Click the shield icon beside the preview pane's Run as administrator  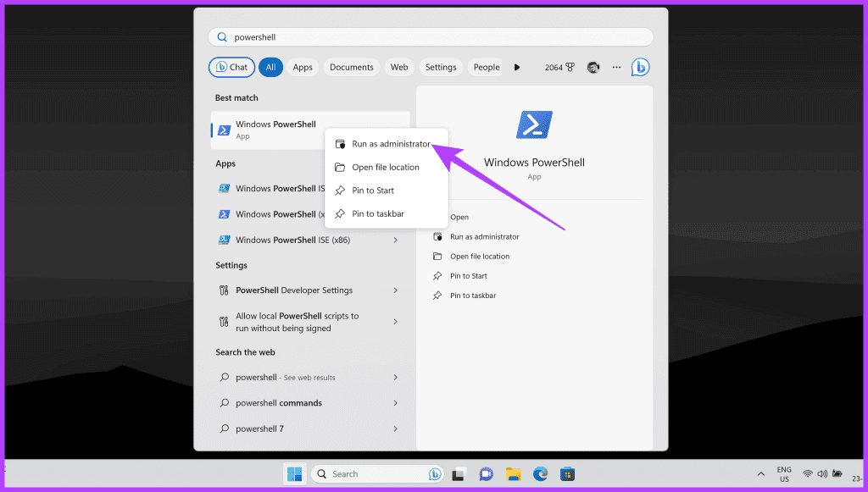(x=437, y=236)
